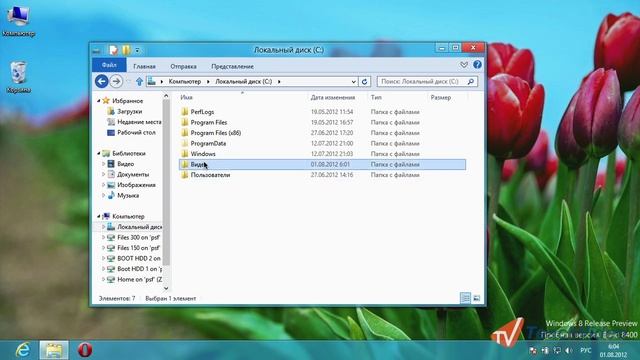Open the quick access toolbar customize dropdown
640x360 pixels.
point(137,50)
